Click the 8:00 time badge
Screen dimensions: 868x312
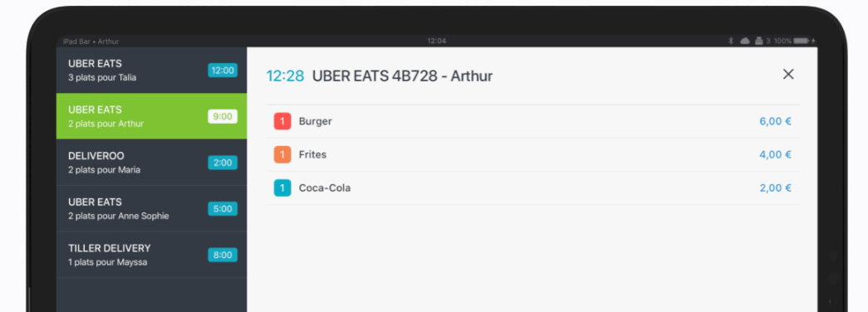pos(223,255)
